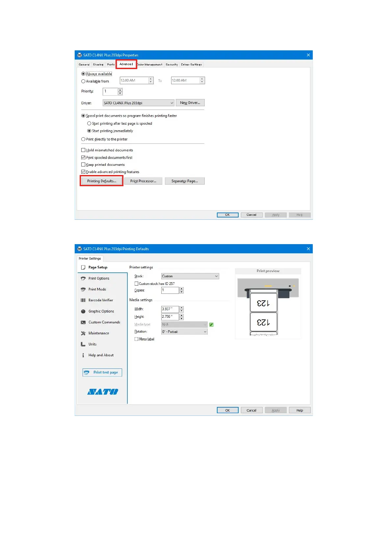
Task: Decrease the Width value
Action: pyautogui.click(x=181, y=311)
